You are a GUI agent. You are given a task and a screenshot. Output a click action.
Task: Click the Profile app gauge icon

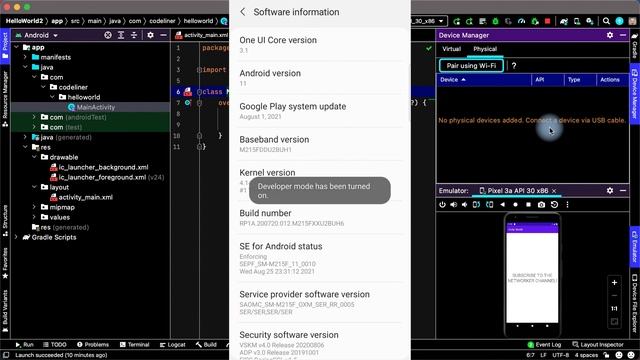click(521, 21)
